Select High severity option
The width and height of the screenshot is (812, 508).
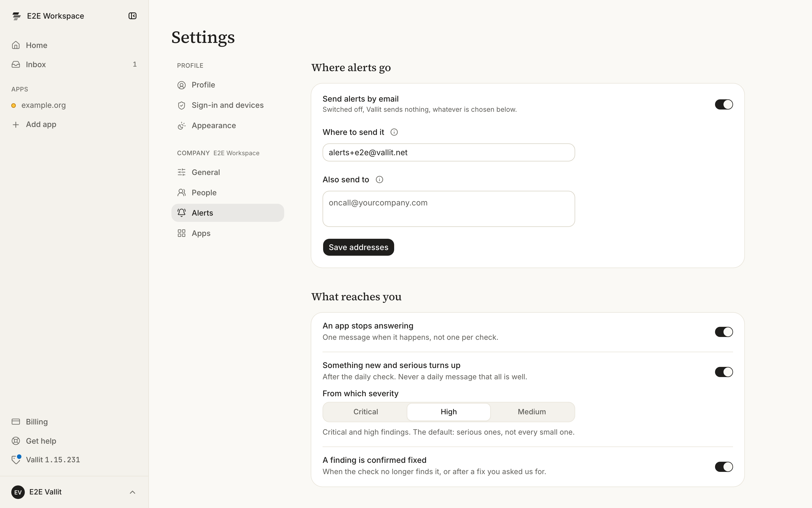pos(449,412)
